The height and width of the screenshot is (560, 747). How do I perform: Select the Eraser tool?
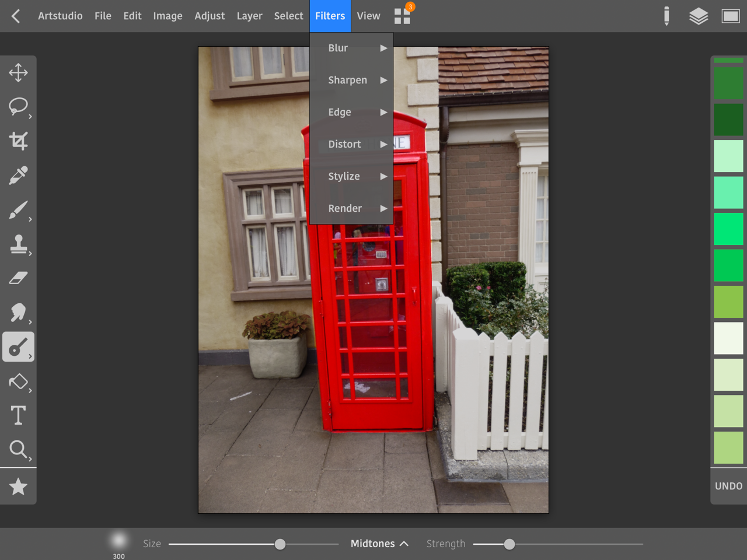click(18, 278)
